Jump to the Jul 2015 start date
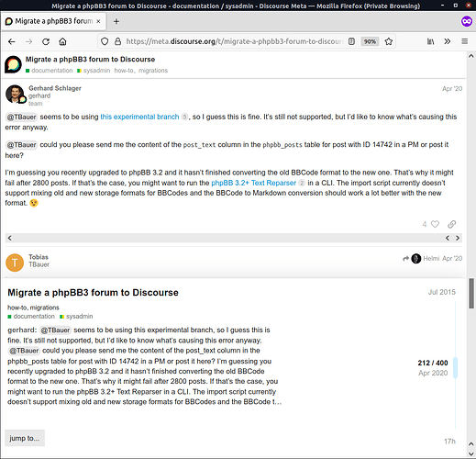This screenshot has height=459, width=476. pyautogui.click(x=442, y=292)
